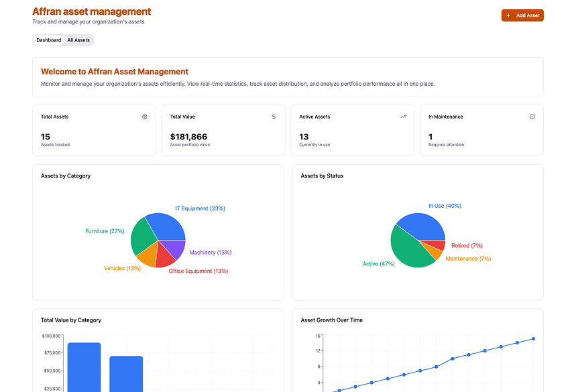The image size is (574, 392).
Task: Select the green Furniture pie slice
Action: 142,235
